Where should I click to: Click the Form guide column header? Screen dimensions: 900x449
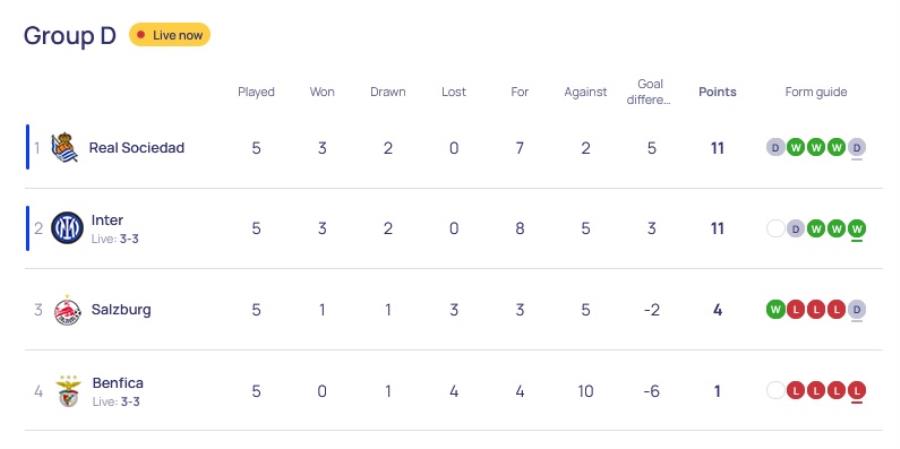click(x=816, y=92)
